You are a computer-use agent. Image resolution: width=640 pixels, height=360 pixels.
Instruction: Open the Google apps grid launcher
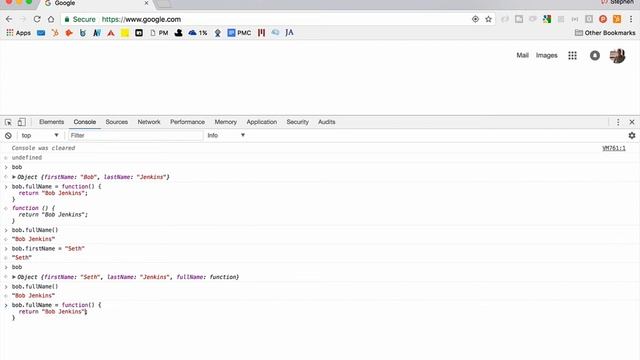pos(572,56)
